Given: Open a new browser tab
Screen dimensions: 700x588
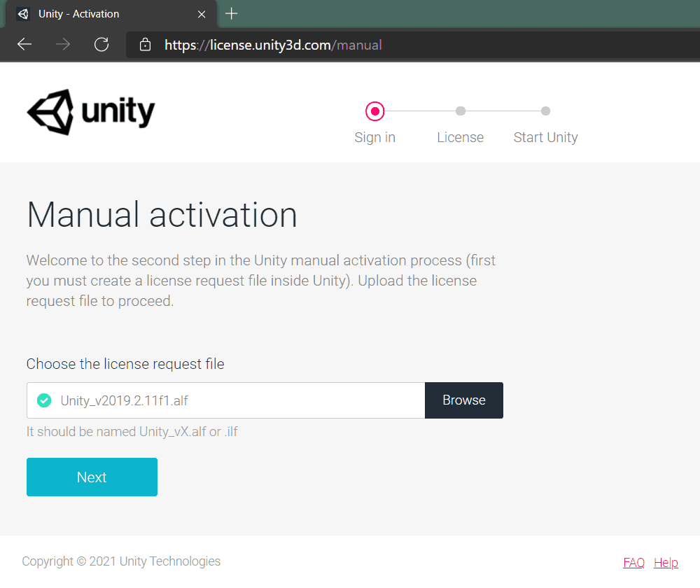Looking at the screenshot, I should (x=231, y=14).
